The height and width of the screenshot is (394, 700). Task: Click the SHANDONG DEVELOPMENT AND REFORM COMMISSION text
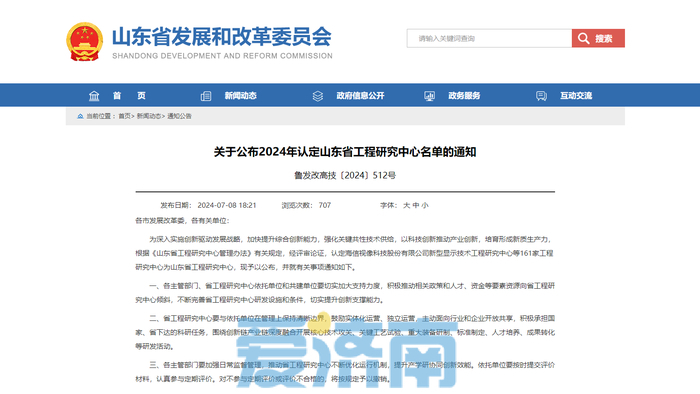222,56
